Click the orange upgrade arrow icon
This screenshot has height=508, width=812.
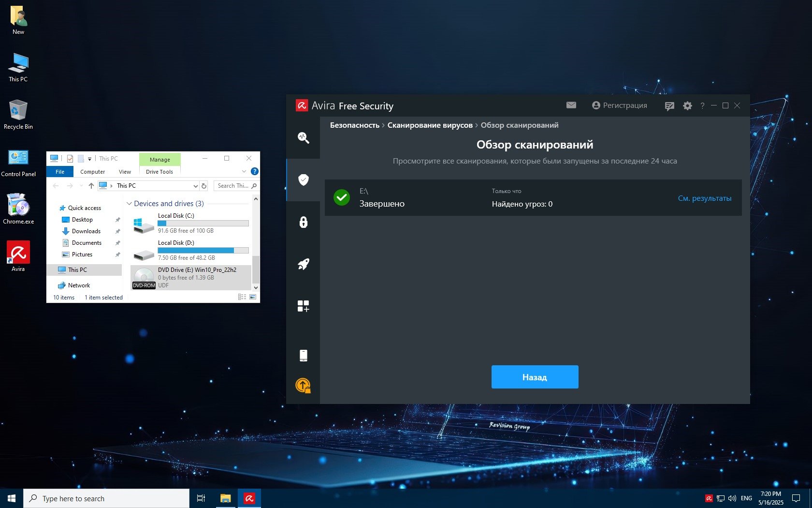[x=303, y=385]
